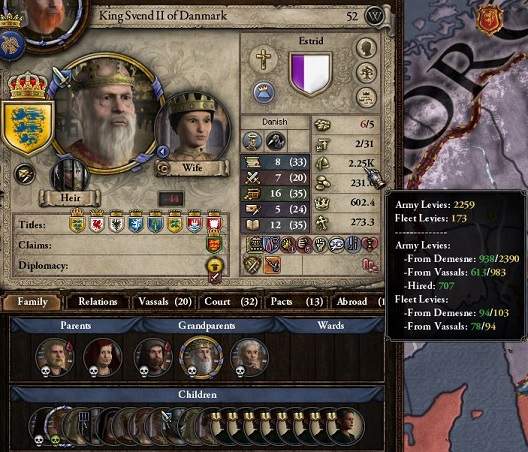This screenshot has width=528, height=452.
Task: Click the blue crown government icon
Action: pos(263,92)
